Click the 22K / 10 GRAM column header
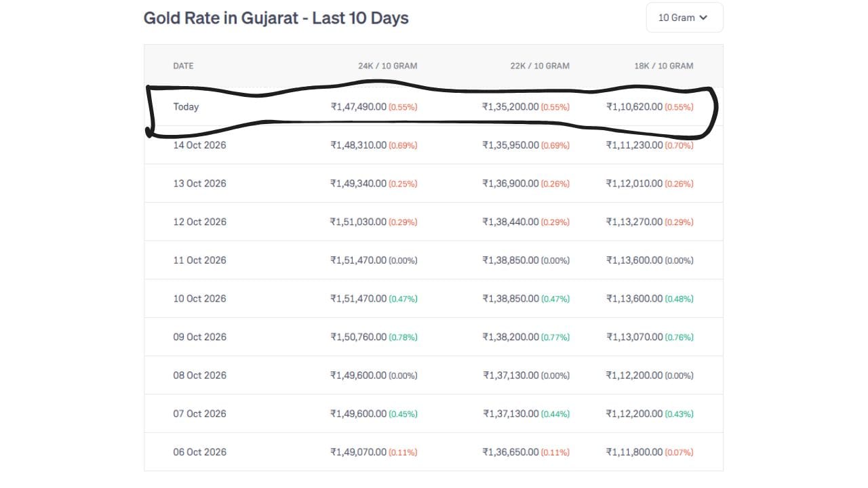Viewport: 868px width, 488px height. pyautogui.click(x=540, y=66)
